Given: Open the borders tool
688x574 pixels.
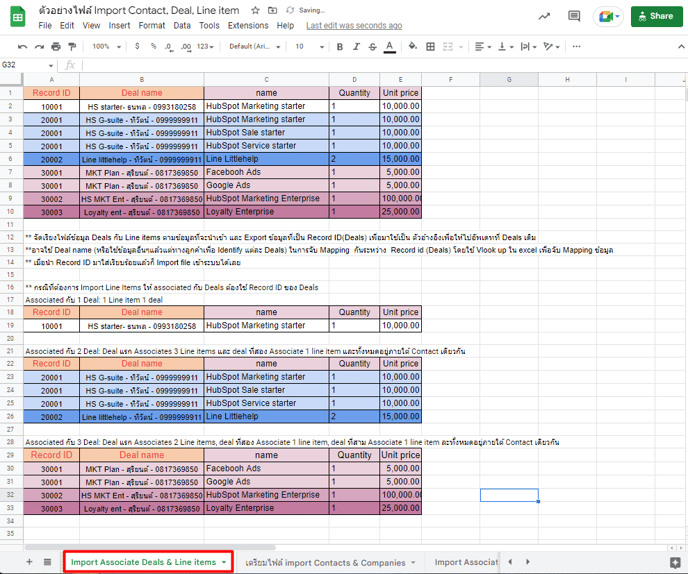Looking at the screenshot, I should [x=430, y=47].
